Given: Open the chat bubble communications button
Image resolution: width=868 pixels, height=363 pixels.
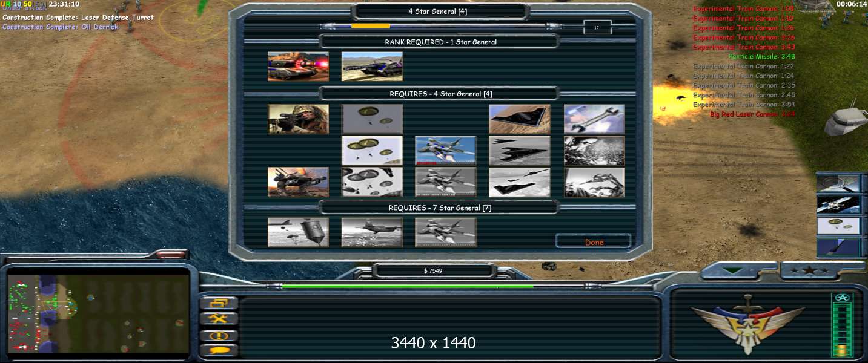Looking at the screenshot, I should (219, 350).
